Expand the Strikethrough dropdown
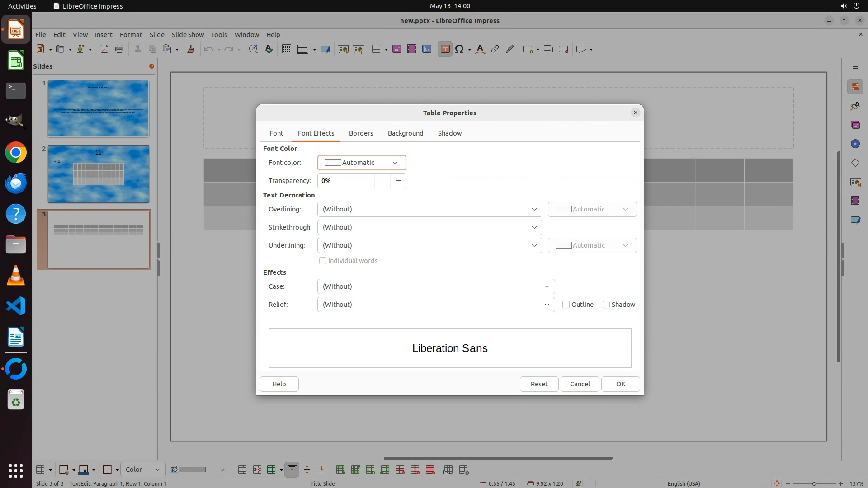 [429, 227]
